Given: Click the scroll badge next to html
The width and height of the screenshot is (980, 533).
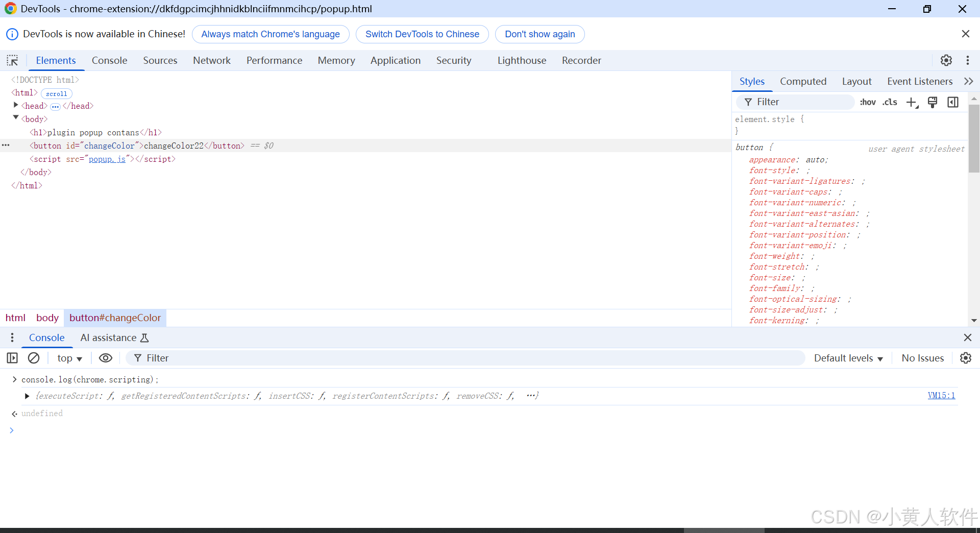Looking at the screenshot, I should (56, 93).
